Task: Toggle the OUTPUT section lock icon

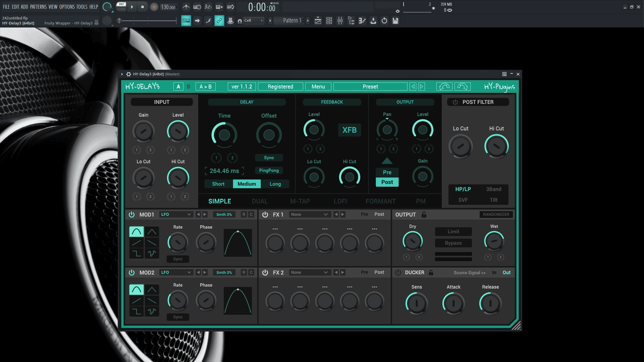Action: point(424,215)
